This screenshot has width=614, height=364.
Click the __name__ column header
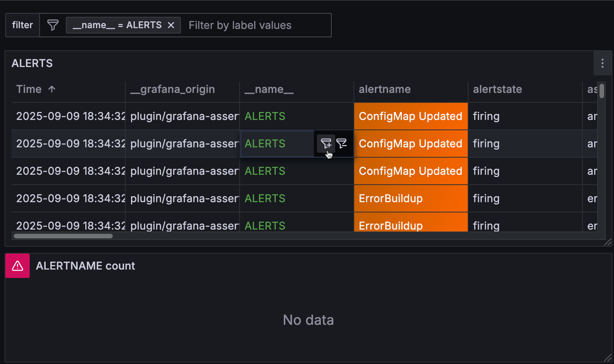(269, 89)
